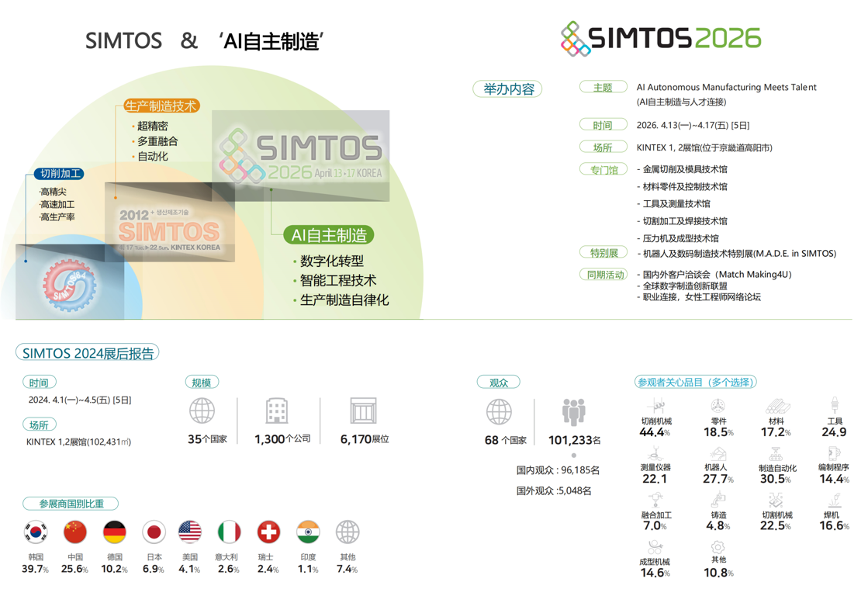Click the SIMTOS 2024展后报告 heading
The image size is (868, 596).
pyautogui.click(x=88, y=353)
